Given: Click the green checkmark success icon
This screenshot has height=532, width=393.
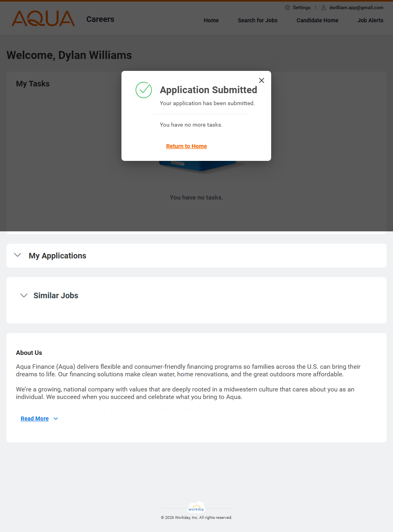Looking at the screenshot, I should point(144,90).
